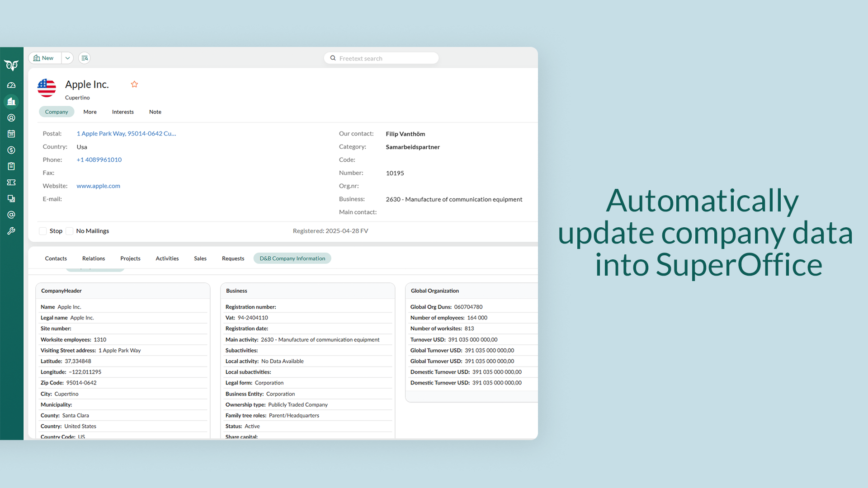Click the USA flag company image
This screenshot has height=488, width=868.
47,88
